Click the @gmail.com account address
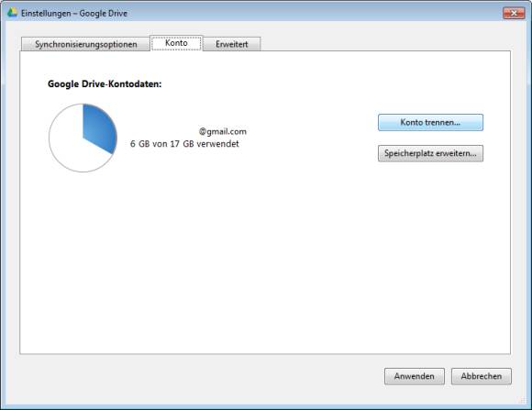This screenshot has height=410, width=532. [223, 131]
